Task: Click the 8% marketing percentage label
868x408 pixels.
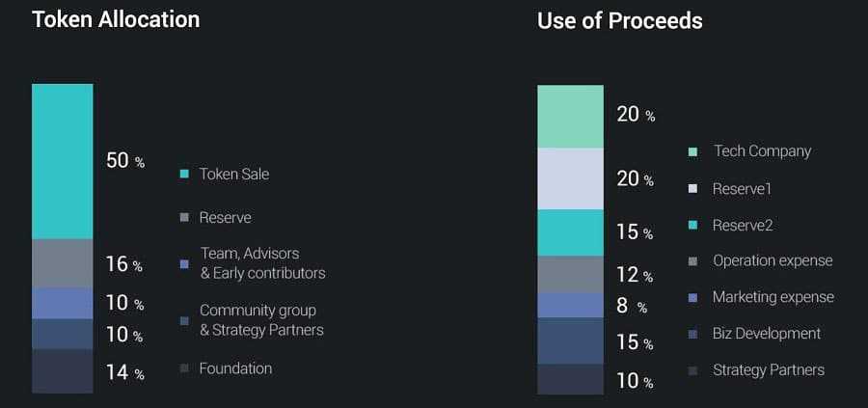Action: (x=632, y=308)
